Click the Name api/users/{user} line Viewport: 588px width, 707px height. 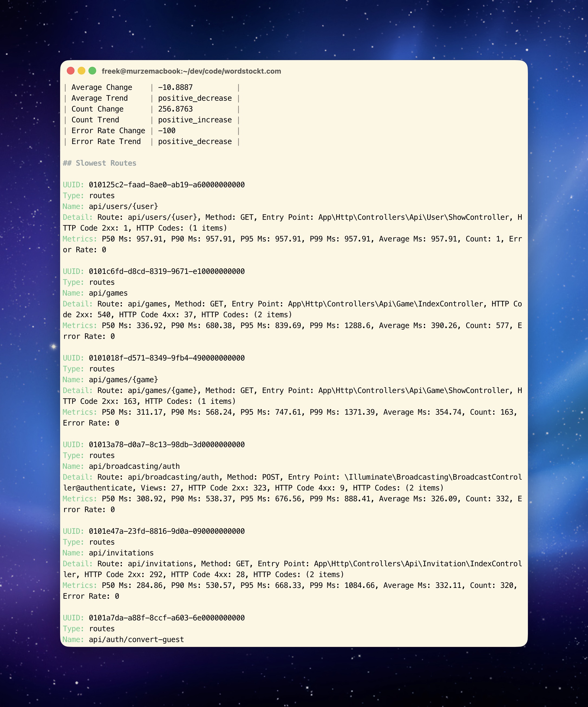pos(123,206)
